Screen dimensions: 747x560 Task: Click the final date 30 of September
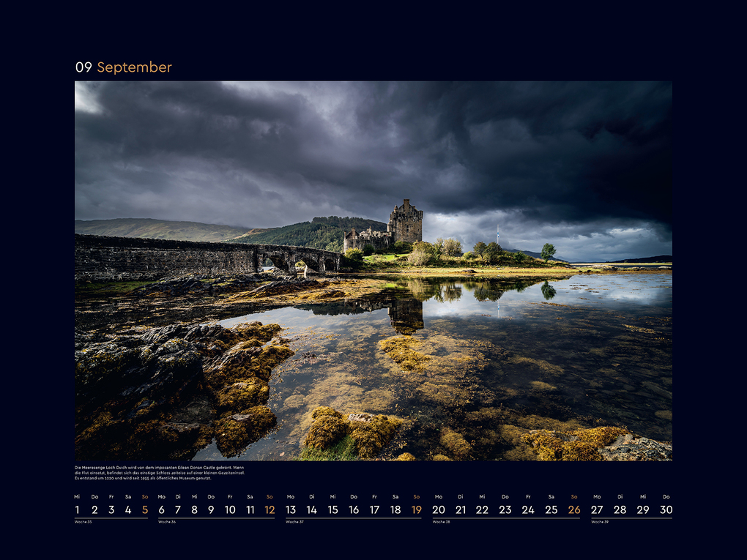click(666, 507)
